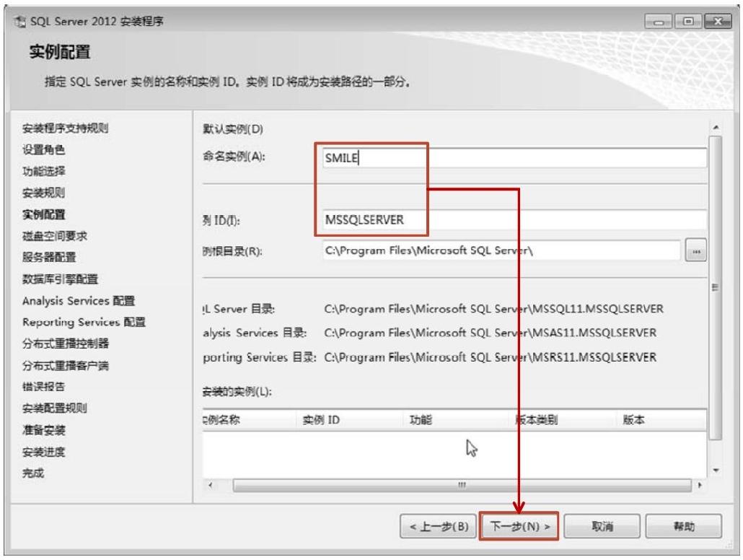Image resolution: width=743 pixels, height=560 pixels.
Task: Click the horizontal scrollbar right arrow
Action: pyautogui.click(x=700, y=485)
